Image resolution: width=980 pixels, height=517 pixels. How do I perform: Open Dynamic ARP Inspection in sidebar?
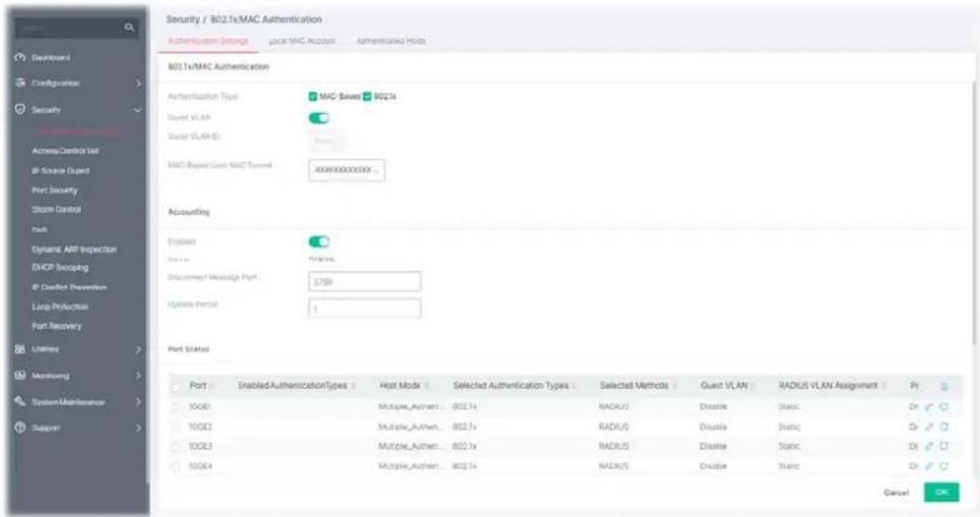(x=73, y=249)
